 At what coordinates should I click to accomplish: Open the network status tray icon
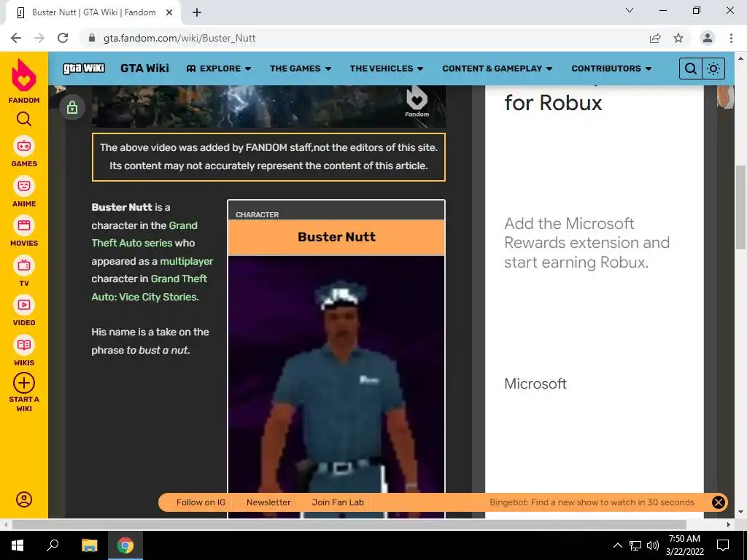(635, 545)
